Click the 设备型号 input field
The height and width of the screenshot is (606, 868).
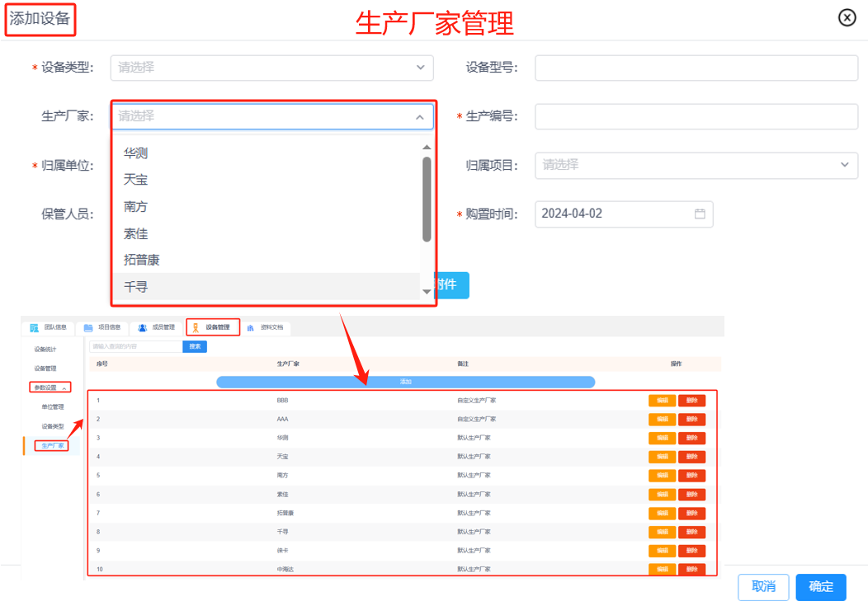(696, 68)
